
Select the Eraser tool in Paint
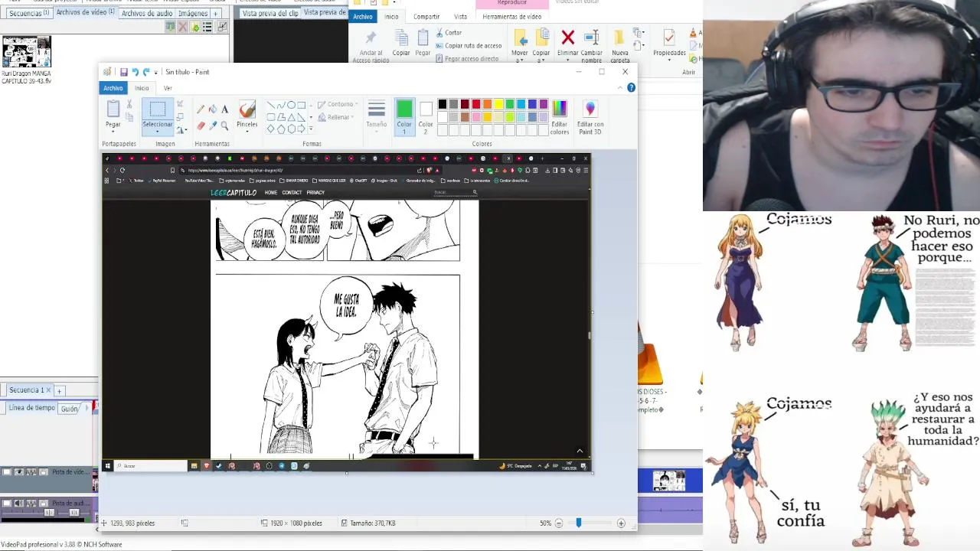click(x=201, y=126)
